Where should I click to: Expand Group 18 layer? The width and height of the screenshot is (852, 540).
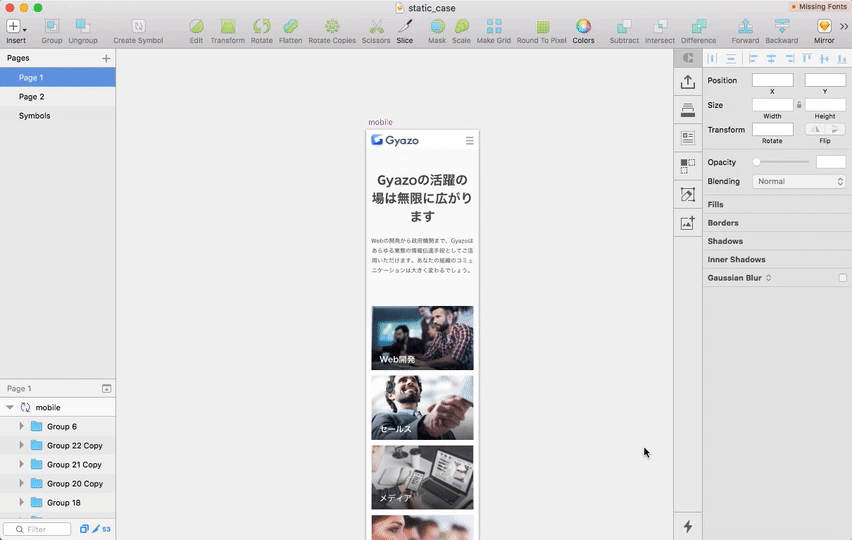click(21, 502)
